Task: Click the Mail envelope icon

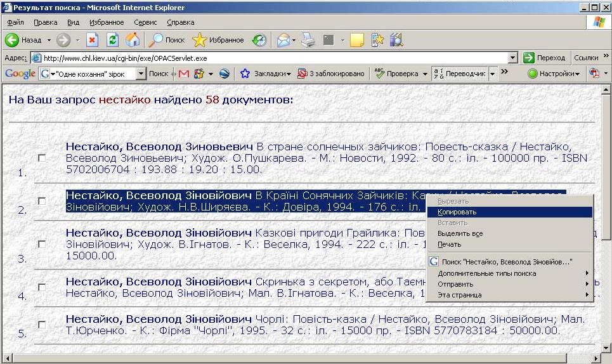Action: coord(283,40)
